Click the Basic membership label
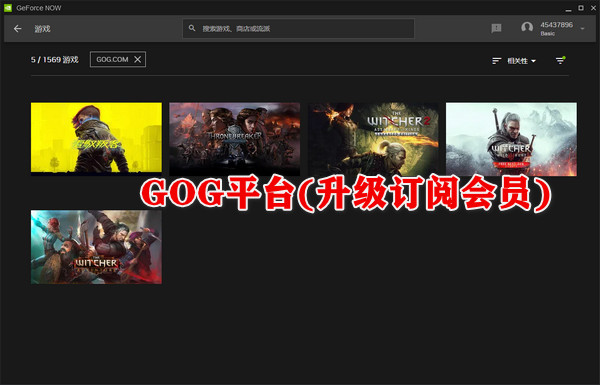This screenshot has width=600, height=385. (548, 34)
